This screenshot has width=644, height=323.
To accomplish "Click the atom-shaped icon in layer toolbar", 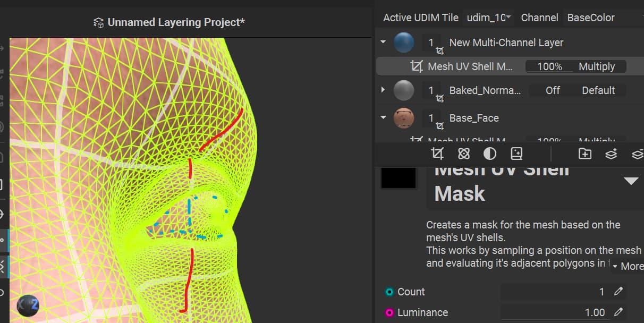I will [x=464, y=154].
